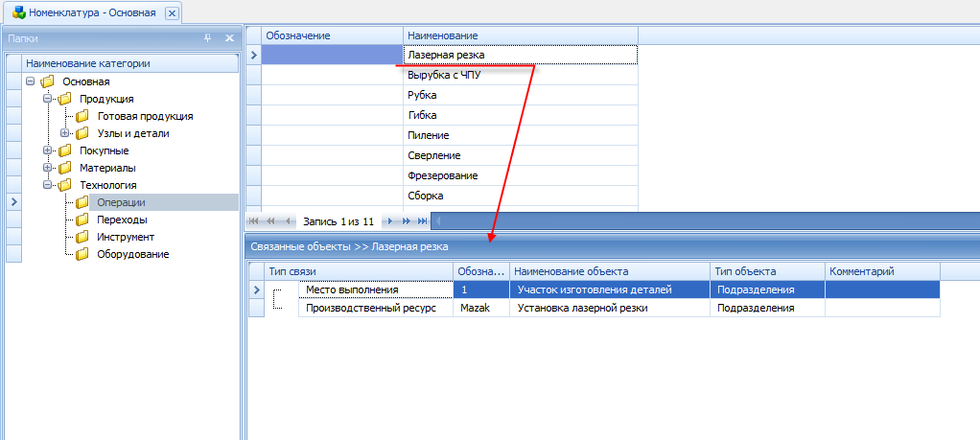Screen dimensions: 980x440
Task: Close the Номенклатура - Основная tab
Action: (x=173, y=13)
